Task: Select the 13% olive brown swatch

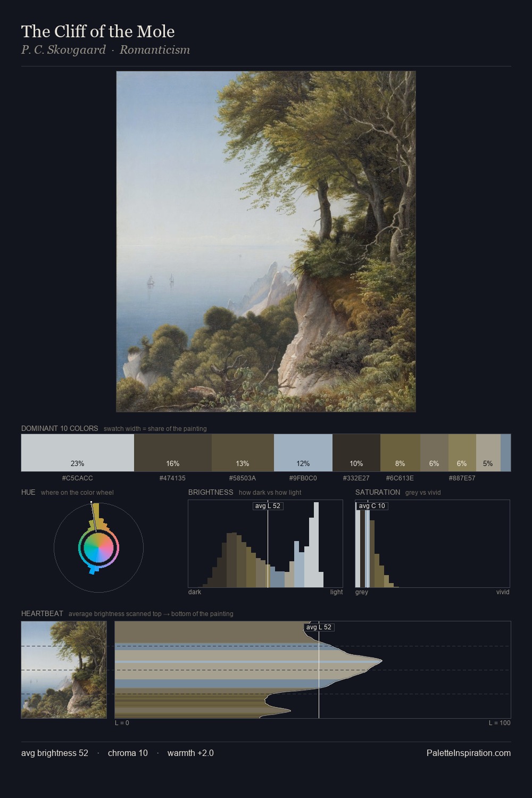Action: pos(243,453)
